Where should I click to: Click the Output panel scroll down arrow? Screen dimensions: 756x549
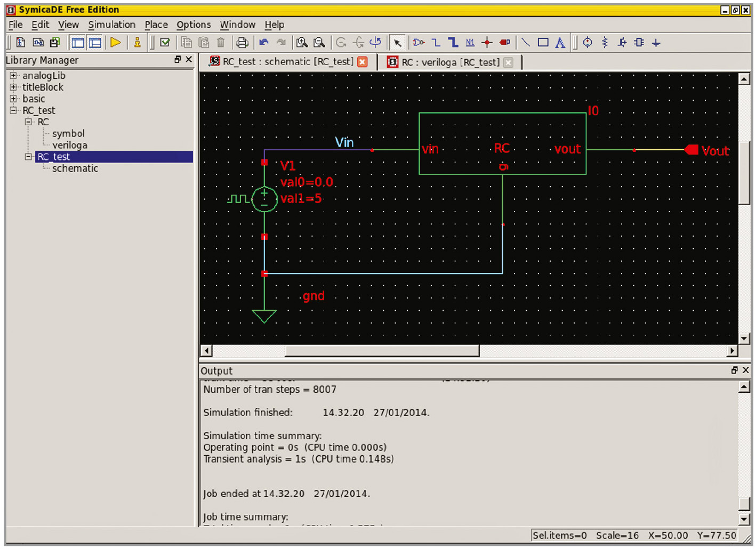(x=745, y=519)
